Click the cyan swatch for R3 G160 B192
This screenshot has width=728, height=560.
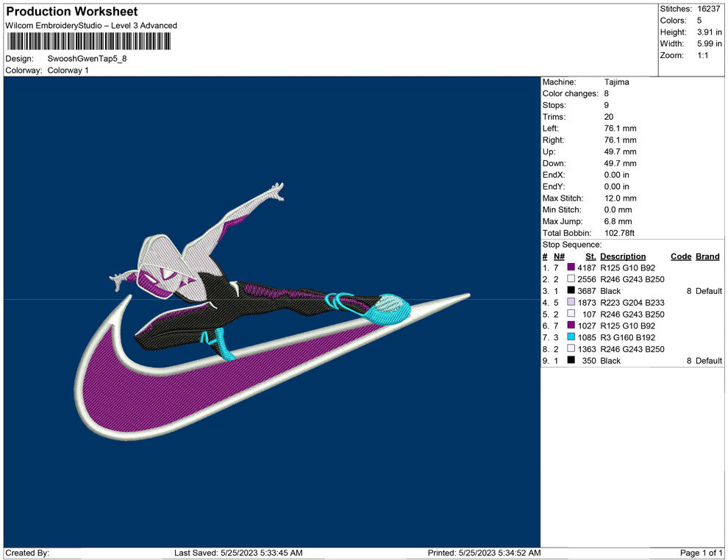pyautogui.click(x=571, y=337)
